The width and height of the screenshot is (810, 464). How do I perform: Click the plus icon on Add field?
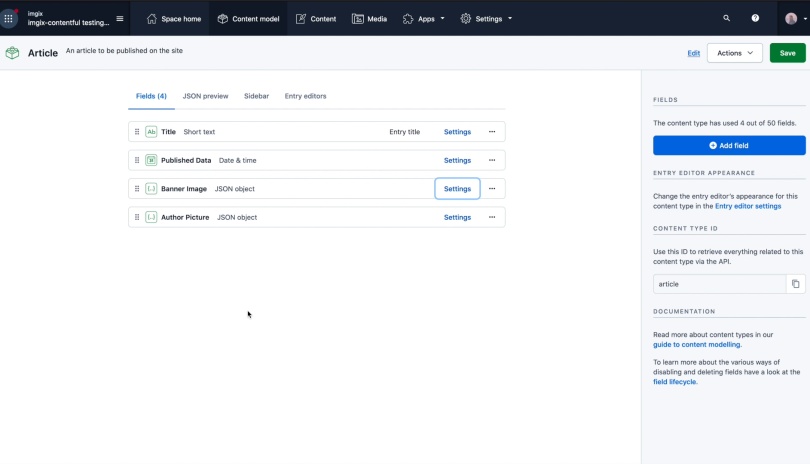pos(713,145)
